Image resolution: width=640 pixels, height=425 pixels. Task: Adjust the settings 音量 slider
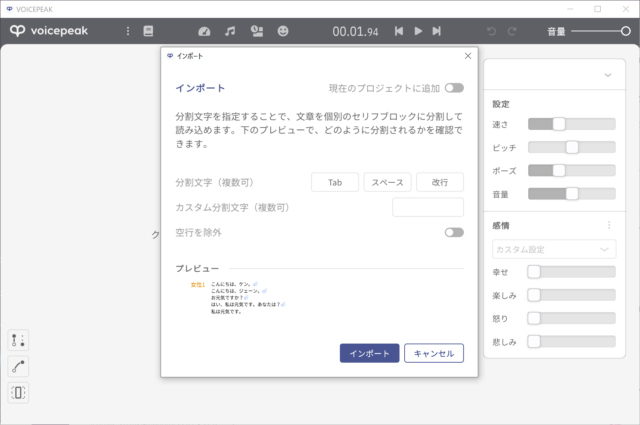pos(571,194)
